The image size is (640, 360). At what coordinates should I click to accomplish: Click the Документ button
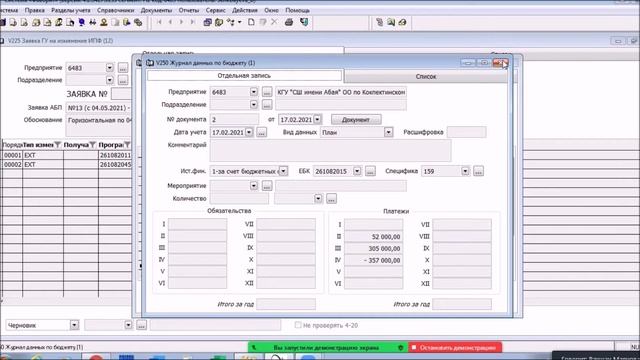[x=356, y=120]
